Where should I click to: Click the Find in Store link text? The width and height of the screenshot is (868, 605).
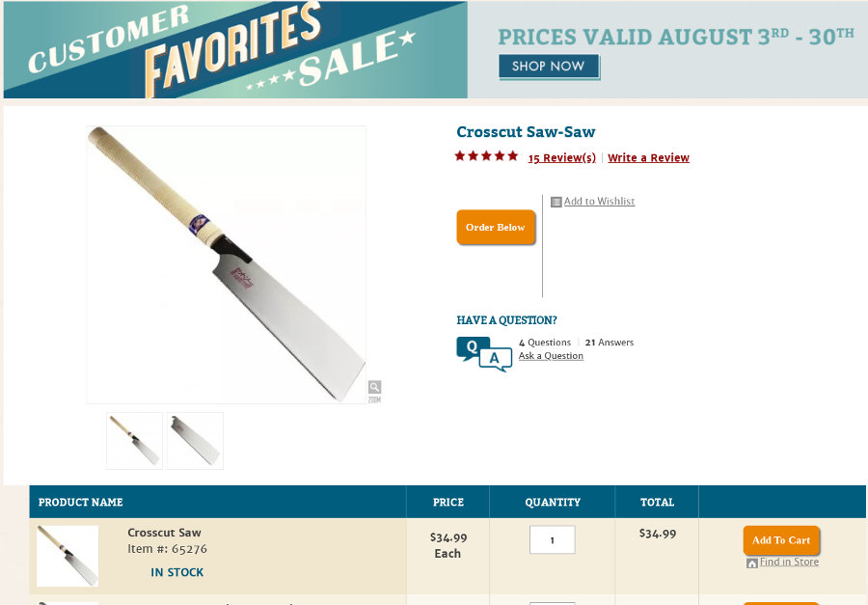789,563
